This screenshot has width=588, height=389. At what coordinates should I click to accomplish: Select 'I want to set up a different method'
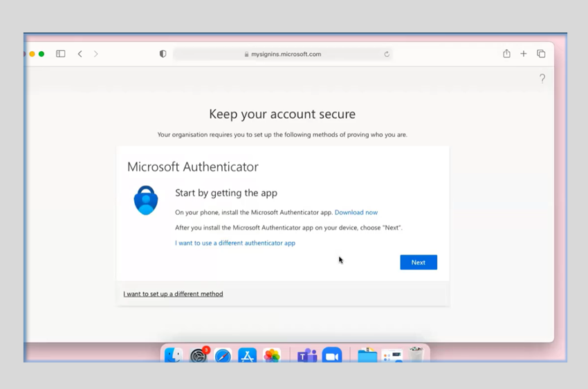(x=173, y=294)
